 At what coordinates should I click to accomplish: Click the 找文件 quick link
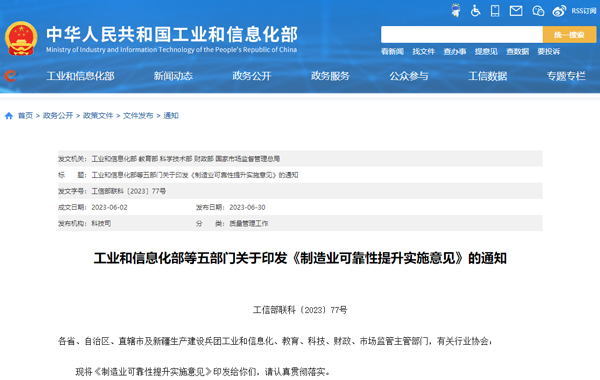[x=424, y=51]
